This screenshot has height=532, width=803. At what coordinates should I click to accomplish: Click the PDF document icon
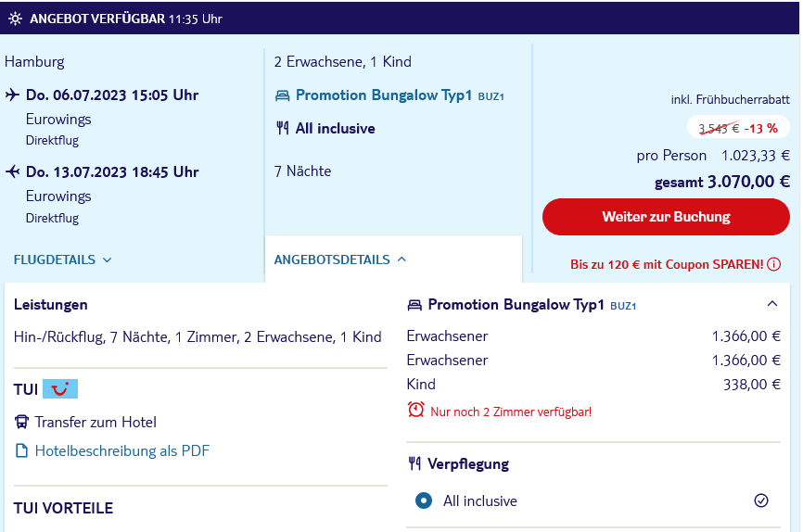coord(21,450)
